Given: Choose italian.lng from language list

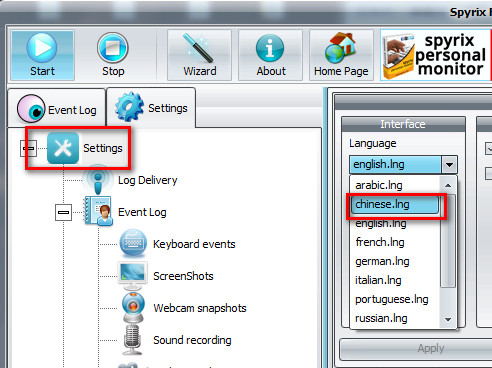Looking at the screenshot, I should [x=395, y=280].
